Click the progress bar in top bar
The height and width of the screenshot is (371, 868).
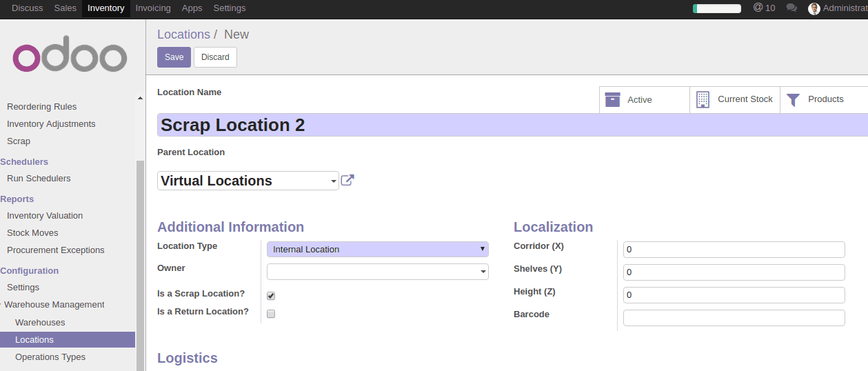[x=717, y=8]
